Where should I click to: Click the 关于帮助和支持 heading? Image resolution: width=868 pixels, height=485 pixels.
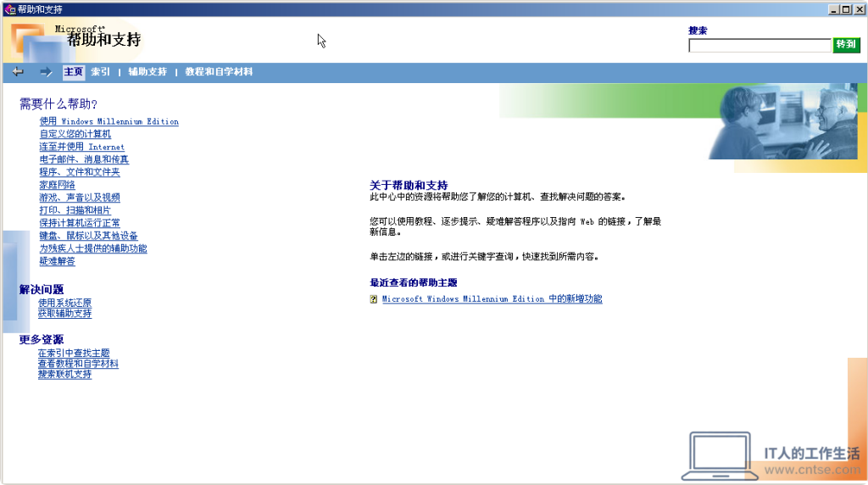coord(409,186)
